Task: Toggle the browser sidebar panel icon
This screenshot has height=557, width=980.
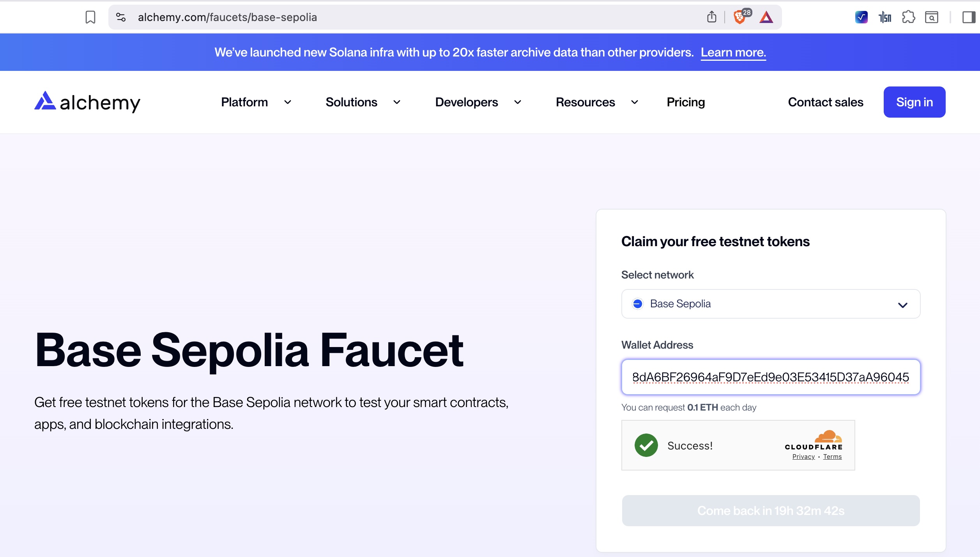Action: point(968,17)
